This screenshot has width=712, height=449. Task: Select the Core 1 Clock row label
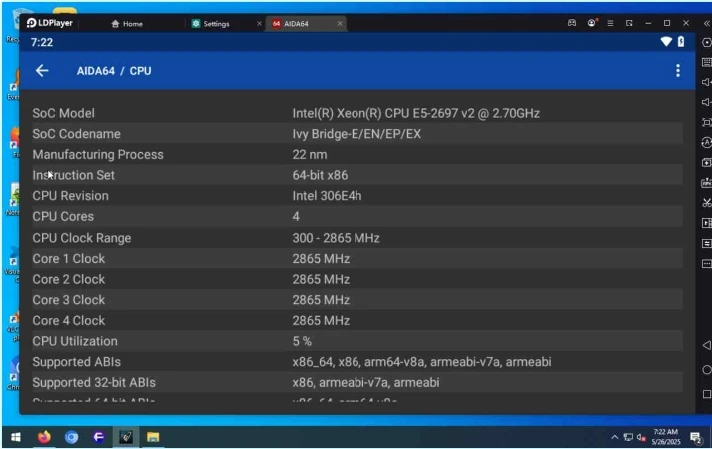[69, 259]
